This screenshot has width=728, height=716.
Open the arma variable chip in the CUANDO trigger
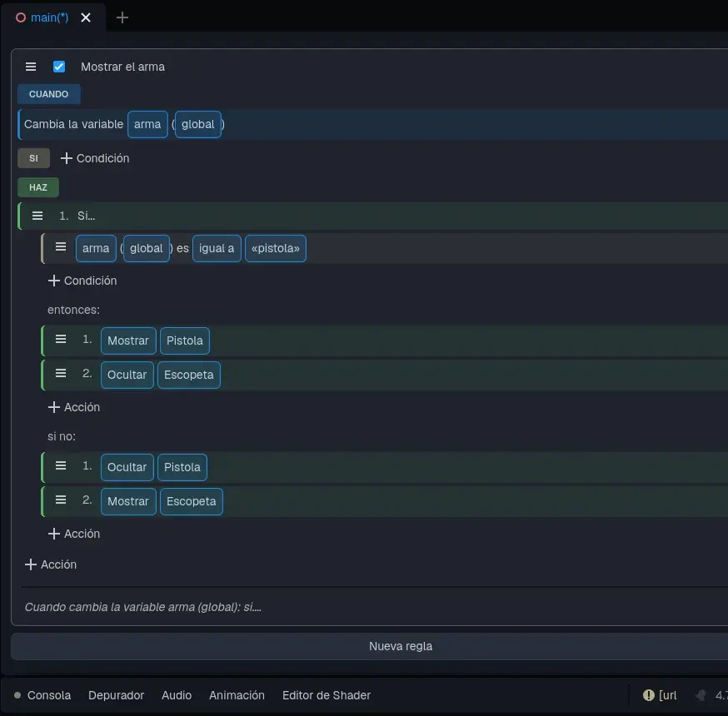[147, 124]
